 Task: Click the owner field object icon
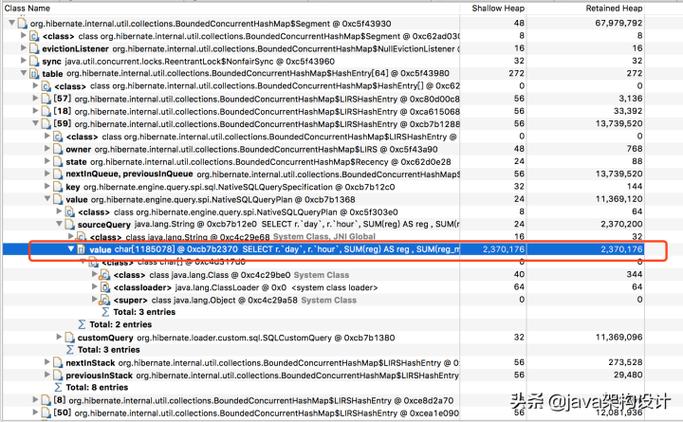[x=57, y=149]
